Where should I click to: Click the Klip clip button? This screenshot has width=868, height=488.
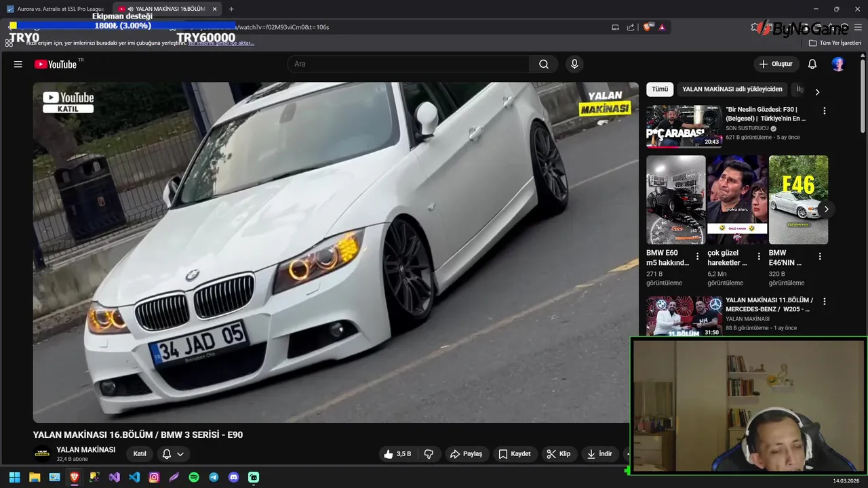[559, 454]
